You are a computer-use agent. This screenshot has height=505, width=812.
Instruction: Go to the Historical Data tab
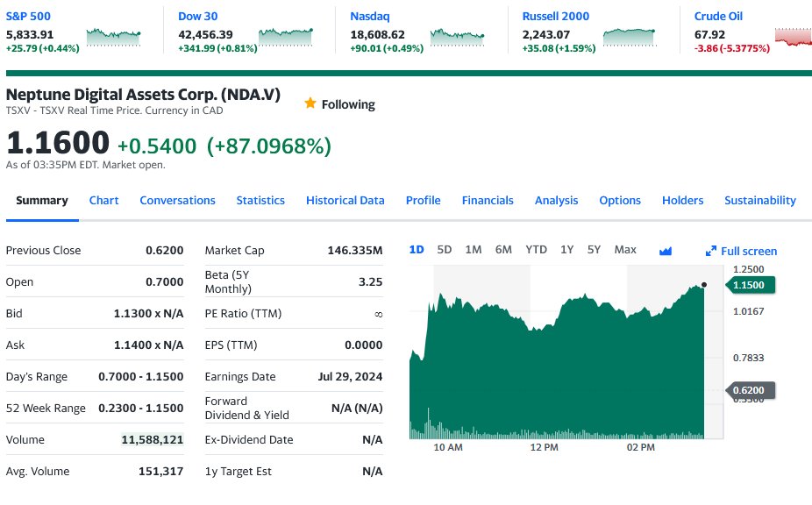tap(345, 201)
